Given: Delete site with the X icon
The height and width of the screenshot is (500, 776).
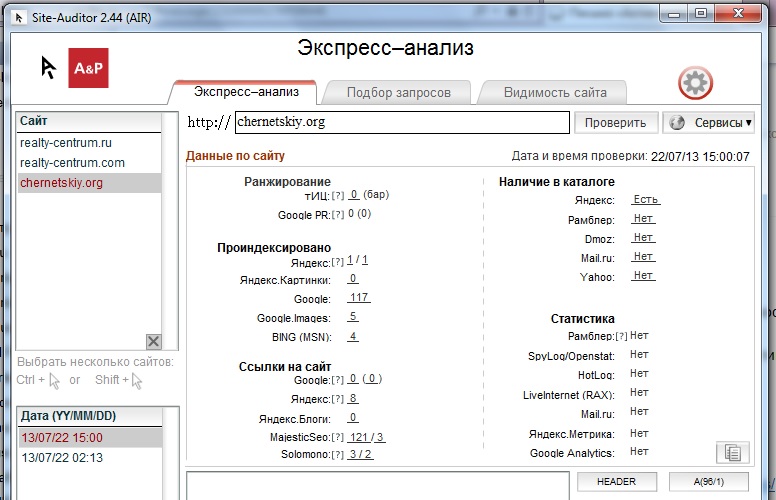Looking at the screenshot, I should (x=153, y=341).
